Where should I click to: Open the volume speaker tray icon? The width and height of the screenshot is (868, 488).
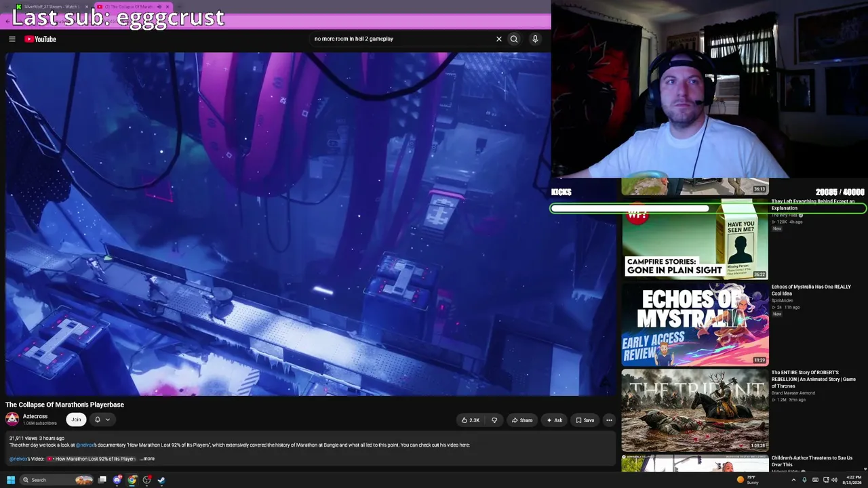834,480
